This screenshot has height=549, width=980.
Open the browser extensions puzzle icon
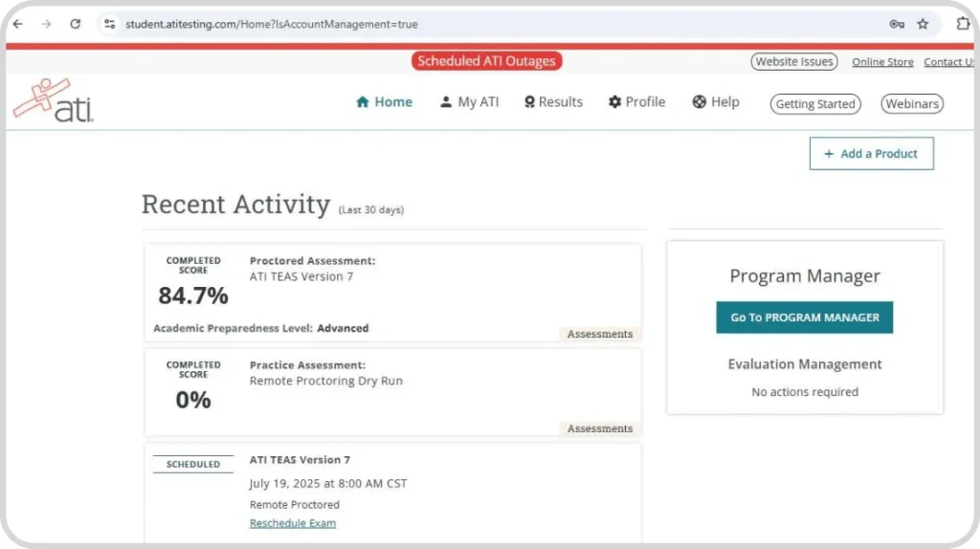point(963,24)
